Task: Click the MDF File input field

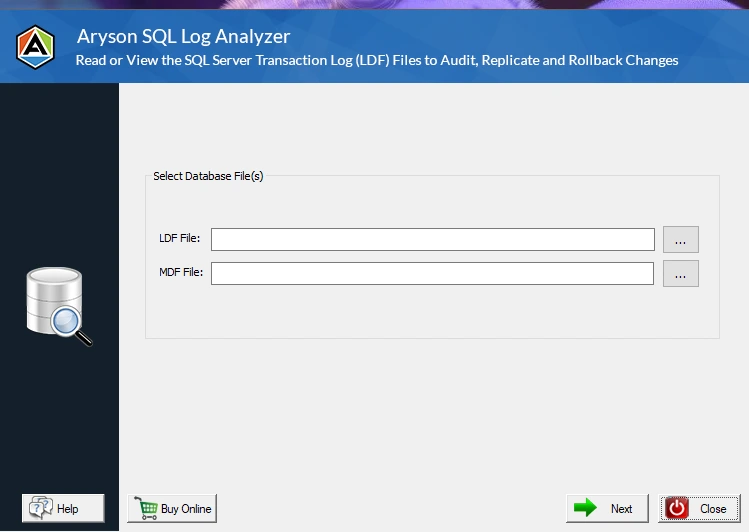Action: coord(432,273)
